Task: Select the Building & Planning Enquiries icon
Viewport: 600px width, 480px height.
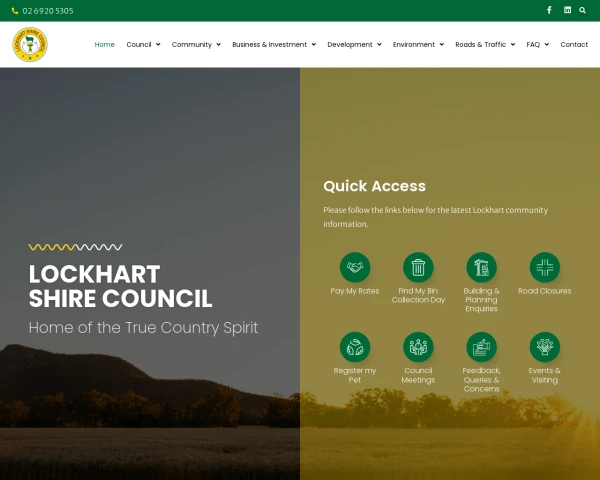Action: click(481, 267)
